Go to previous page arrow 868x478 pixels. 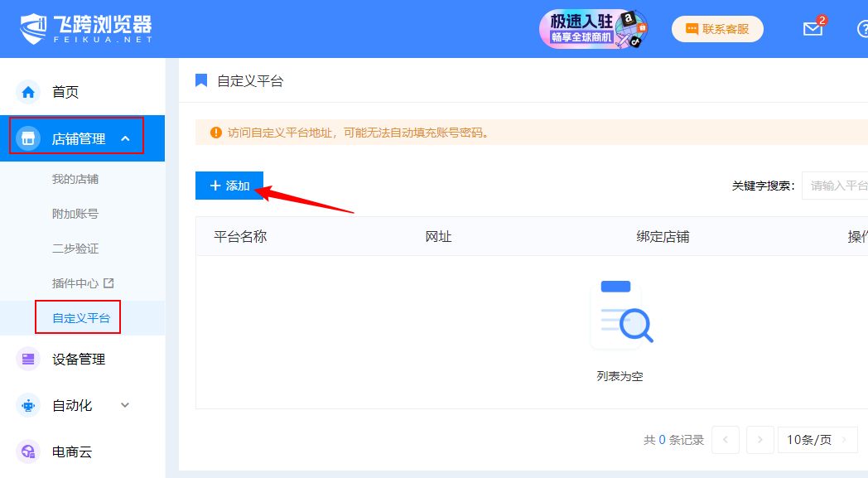(x=726, y=440)
